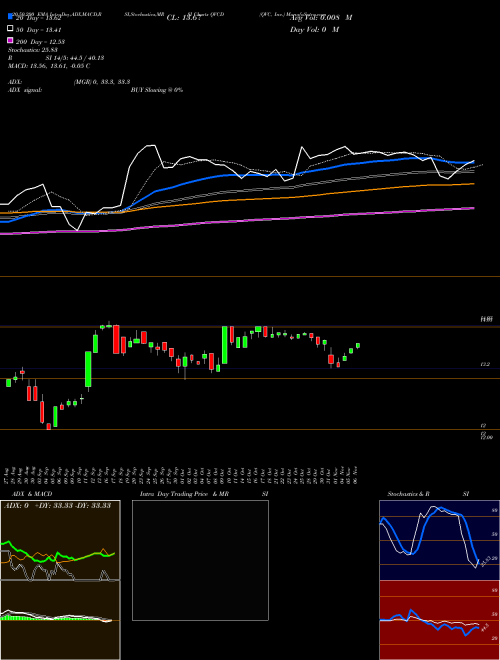This screenshot has width=500, height=660.
Task: Select the '50 Day = 13.41' legend label
Action: coord(39,30)
